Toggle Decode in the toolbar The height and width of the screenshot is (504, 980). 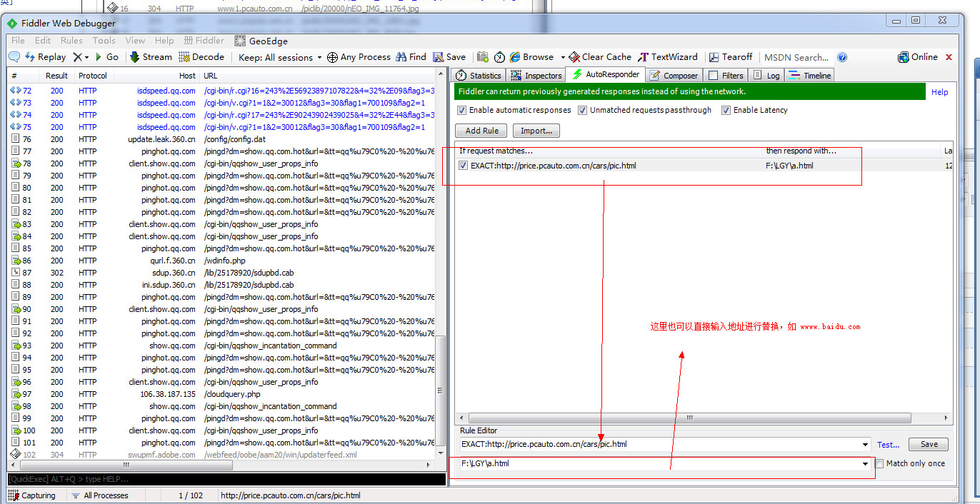[201, 57]
